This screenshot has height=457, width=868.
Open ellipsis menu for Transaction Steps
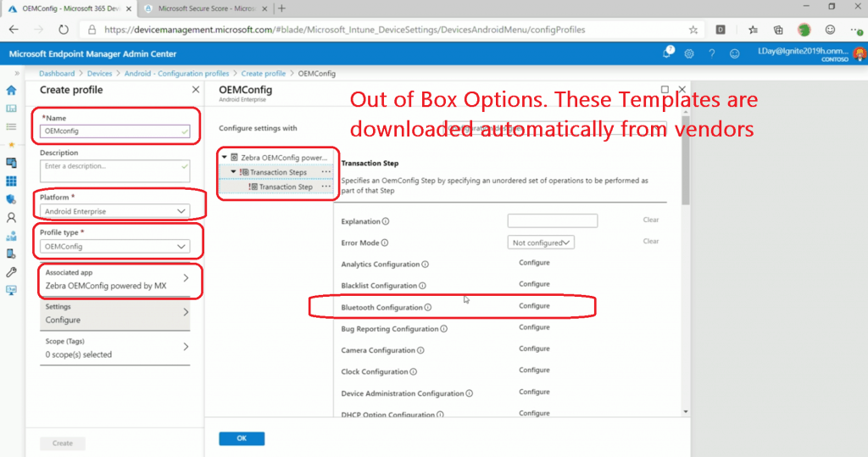326,172
